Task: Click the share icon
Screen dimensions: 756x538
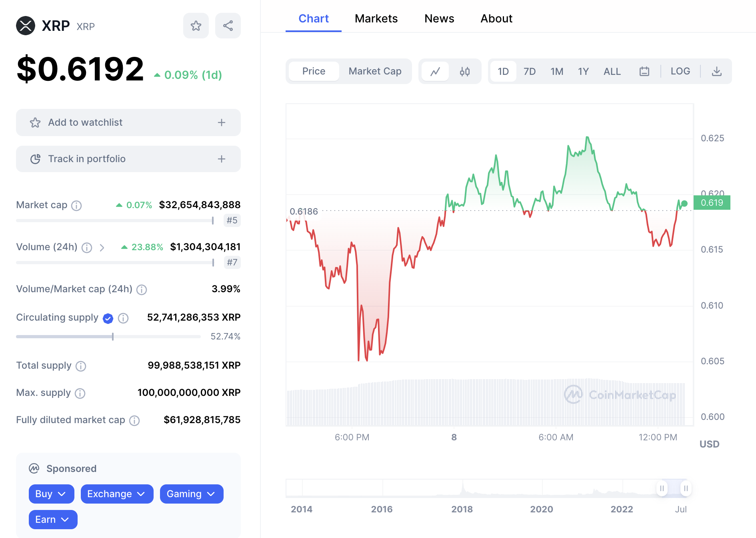Action: (228, 26)
